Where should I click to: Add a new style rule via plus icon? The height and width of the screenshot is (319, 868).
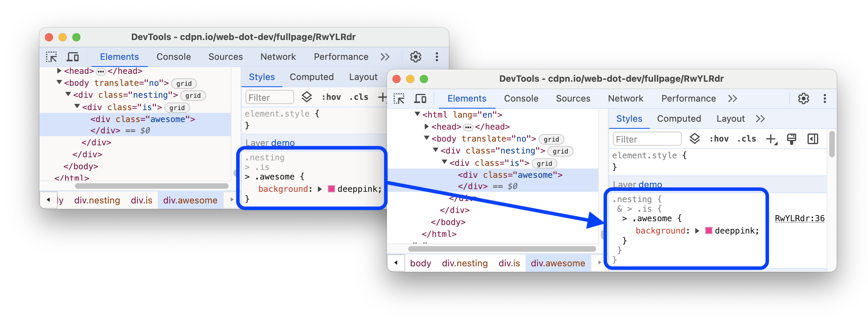coord(771,139)
